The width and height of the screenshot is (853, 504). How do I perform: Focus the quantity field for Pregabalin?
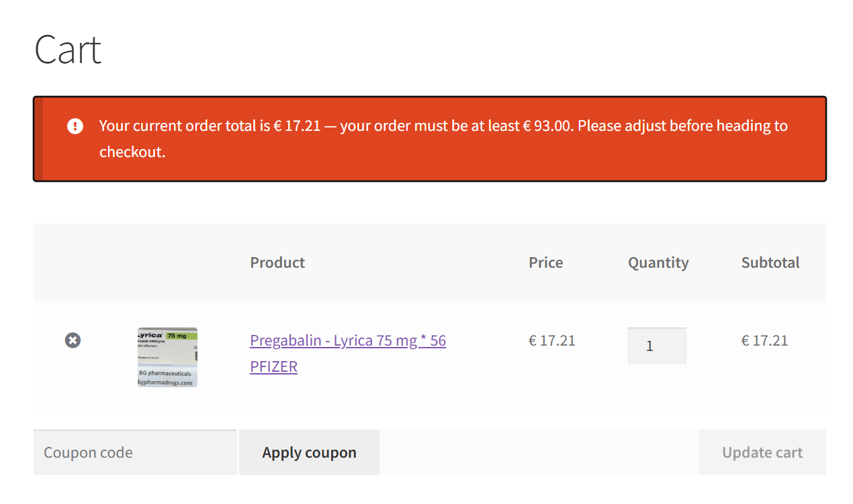(x=656, y=346)
